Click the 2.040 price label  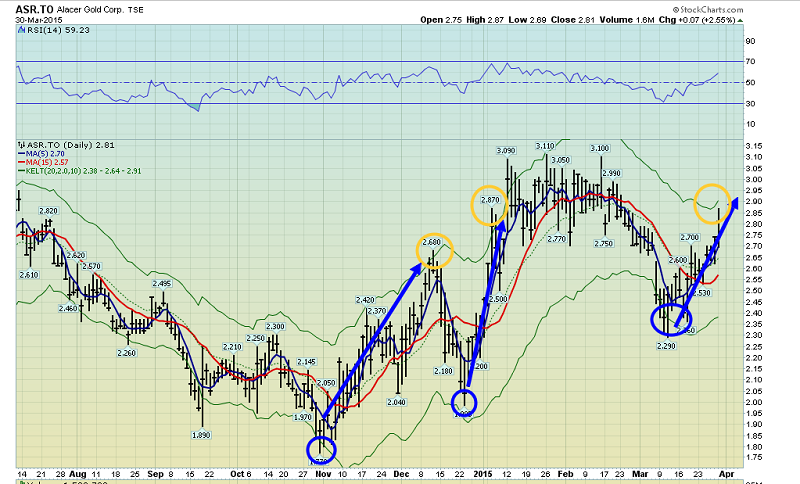click(x=396, y=402)
